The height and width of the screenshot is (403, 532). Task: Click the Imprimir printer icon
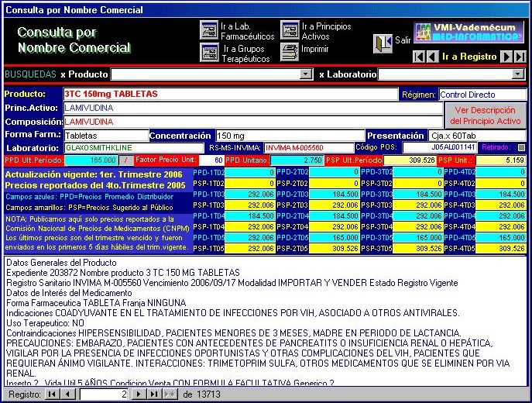[x=290, y=52]
